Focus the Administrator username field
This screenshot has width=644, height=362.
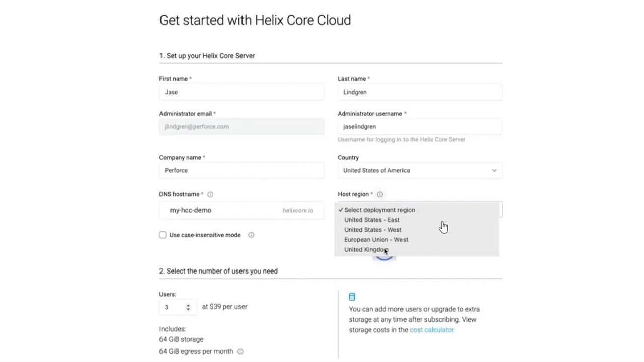(x=420, y=127)
